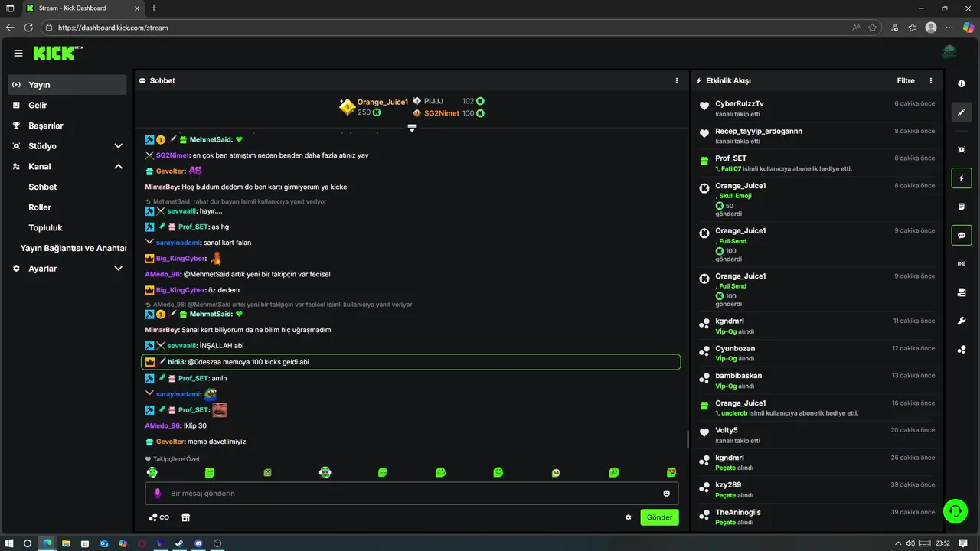The image size is (980, 551).
Task: Click TheAninogiis in the activity feed
Action: (x=738, y=512)
